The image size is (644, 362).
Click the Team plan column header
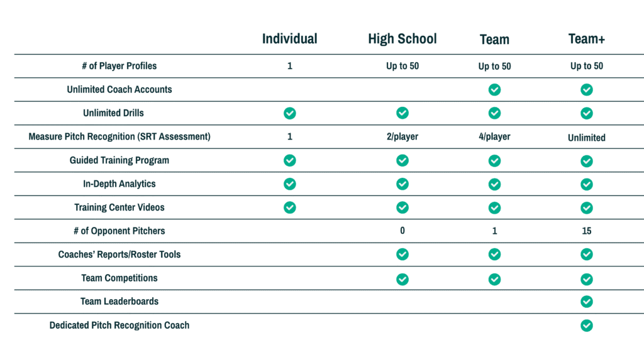494,40
